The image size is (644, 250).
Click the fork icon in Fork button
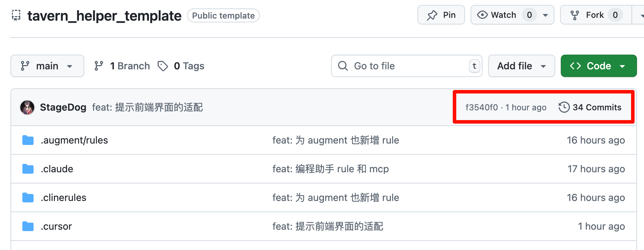(x=575, y=15)
